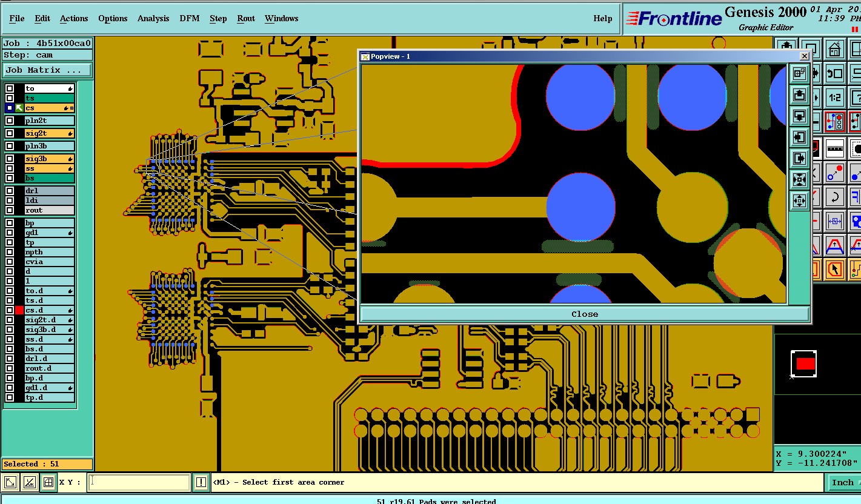Screen dimensions: 861x504
Task: Toggle checkbox for layer to
Action: click(x=10, y=88)
